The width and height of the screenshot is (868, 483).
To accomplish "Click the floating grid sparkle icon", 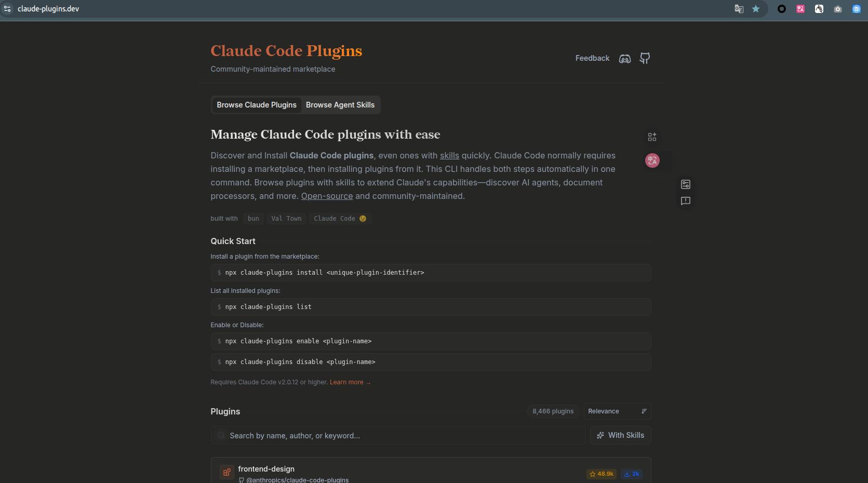I will 652,137.
